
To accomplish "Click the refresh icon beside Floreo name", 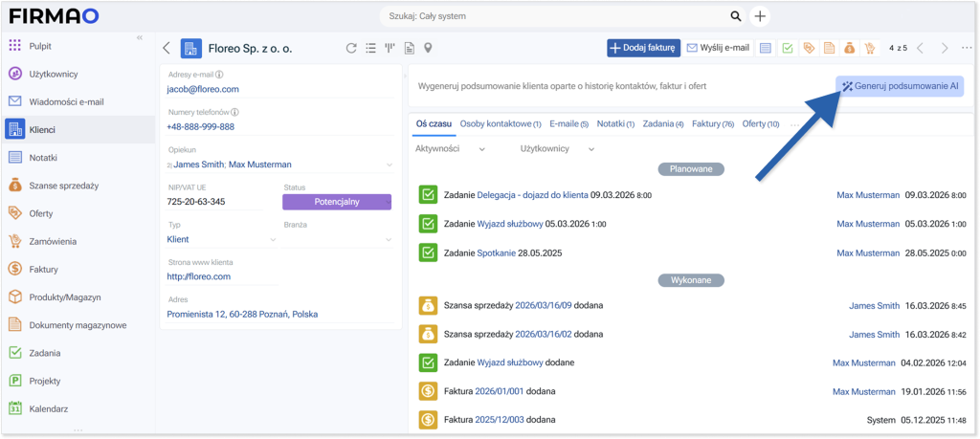I will click(351, 48).
